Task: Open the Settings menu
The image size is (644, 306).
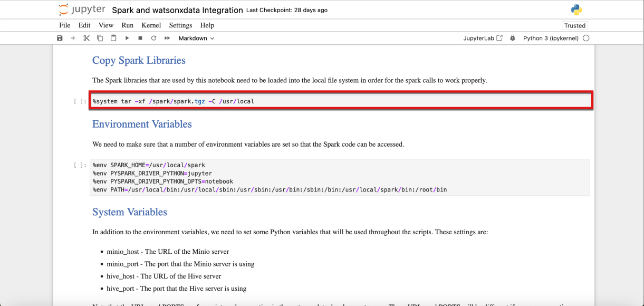Action: tap(180, 25)
